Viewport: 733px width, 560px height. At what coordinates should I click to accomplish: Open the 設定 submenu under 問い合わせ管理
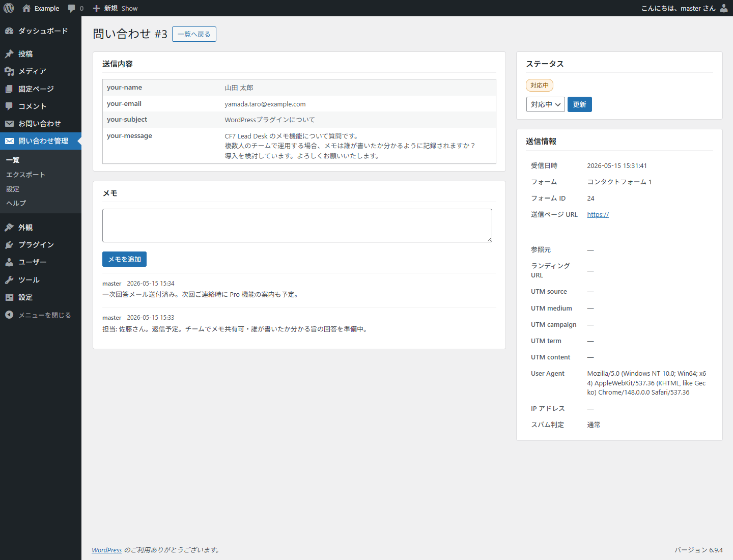13,189
